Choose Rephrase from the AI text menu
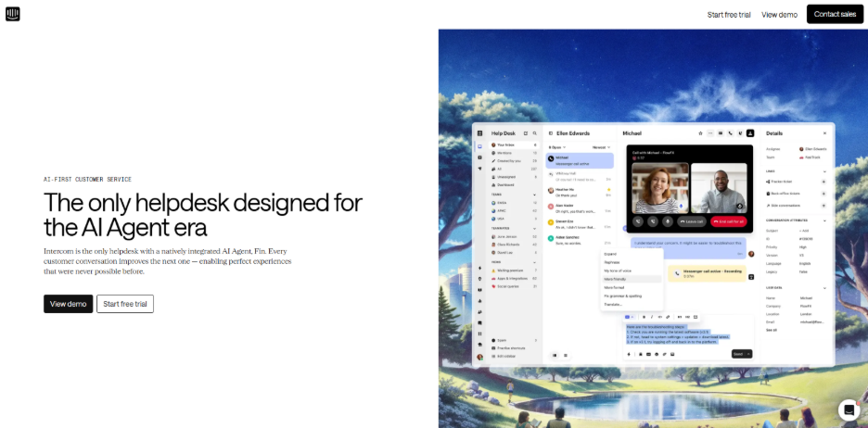This screenshot has height=428, width=868. tap(632, 262)
